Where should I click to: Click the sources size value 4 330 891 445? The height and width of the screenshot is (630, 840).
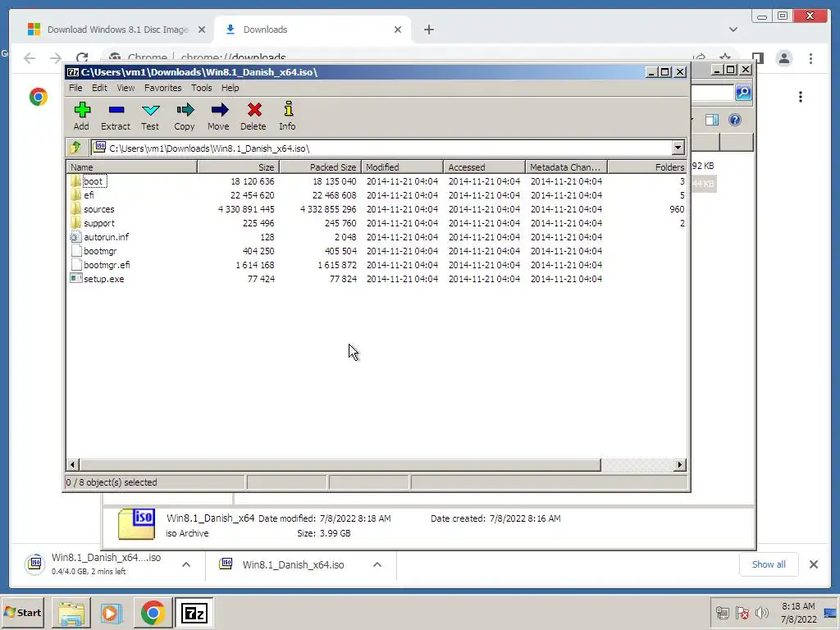(x=246, y=209)
